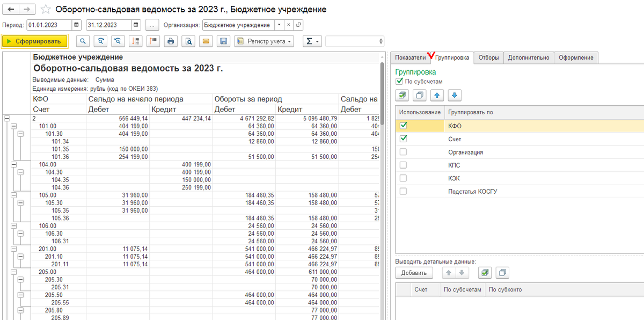Viewport: 644px width, 320px height.
Task: Click the Сформировать button
Action: (x=35, y=41)
